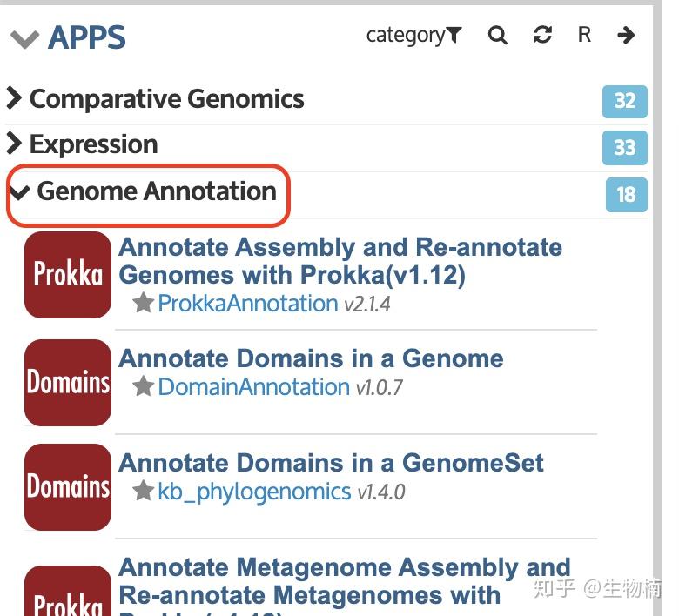Collapse the APPS panel chevron
This screenshot has height=616, width=679.
24,39
